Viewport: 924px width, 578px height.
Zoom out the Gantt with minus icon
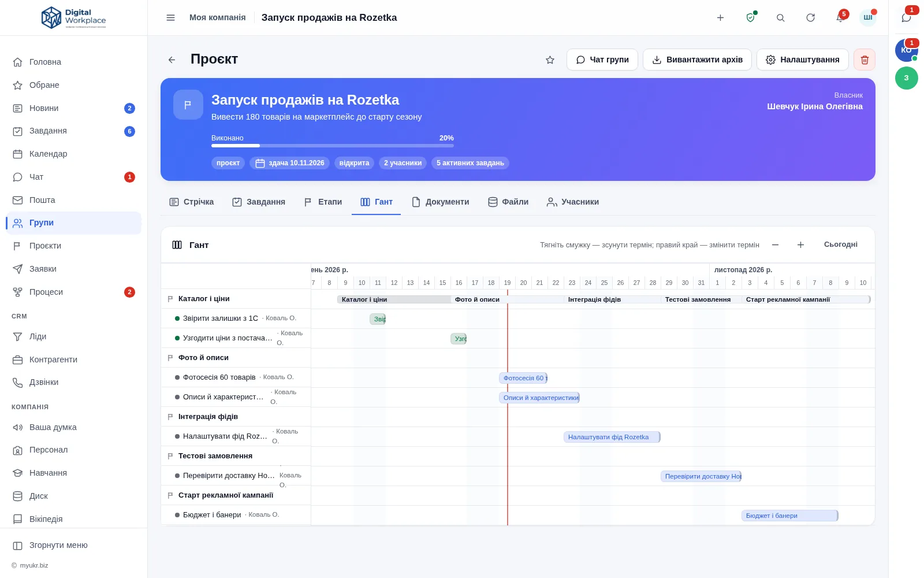tap(775, 245)
